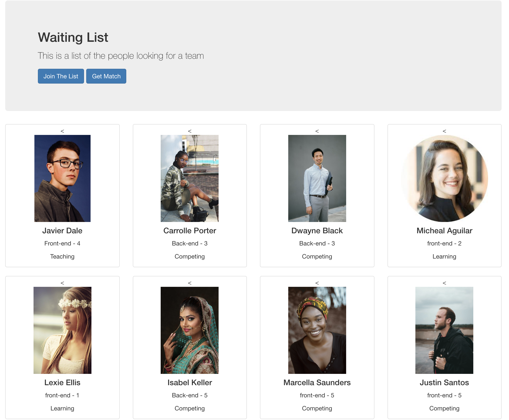The height and width of the screenshot is (420, 509).
Task: Open Micheal Aguilar's circular profile photo
Action: pyautogui.click(x=444, y=178)
